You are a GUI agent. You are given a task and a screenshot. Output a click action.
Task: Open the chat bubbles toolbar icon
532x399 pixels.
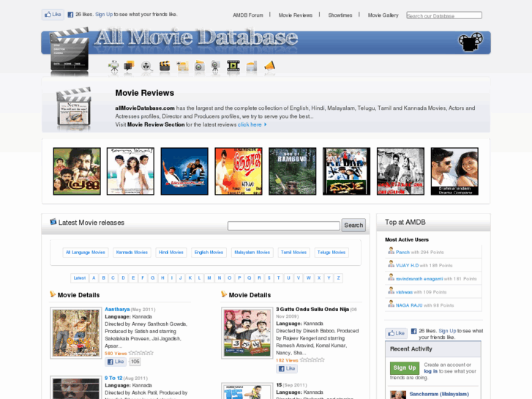129,66
